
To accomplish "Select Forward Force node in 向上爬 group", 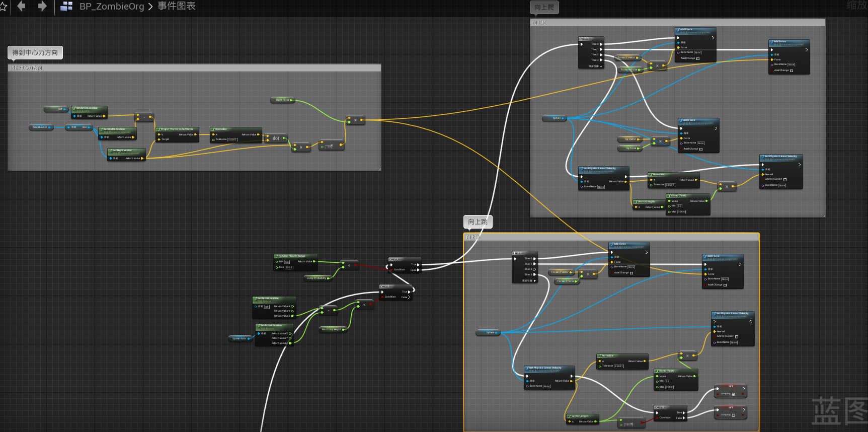I will coord(629,69).
